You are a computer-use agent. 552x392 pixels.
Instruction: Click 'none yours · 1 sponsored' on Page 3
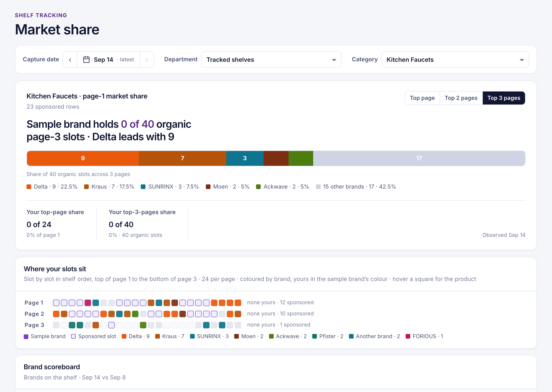click(x=279, y=325)
